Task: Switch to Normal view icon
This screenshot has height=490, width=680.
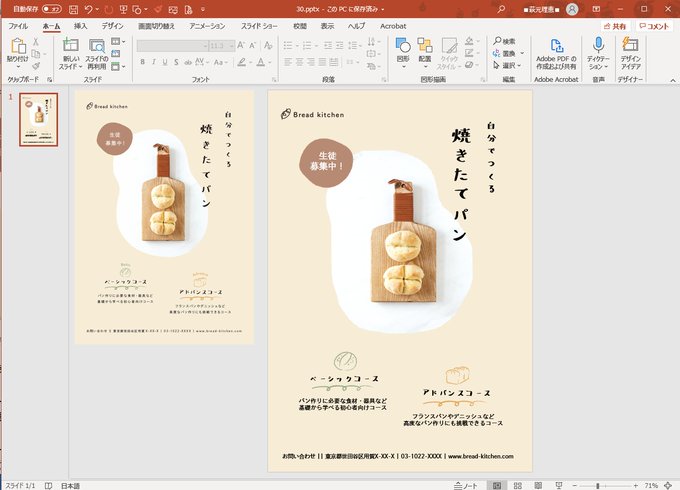Action: tap(497, 486)
